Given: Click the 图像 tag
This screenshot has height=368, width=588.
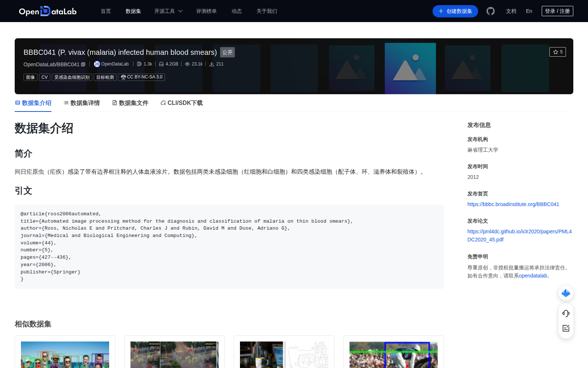Looking at the screenshot, I should point(31,77).
